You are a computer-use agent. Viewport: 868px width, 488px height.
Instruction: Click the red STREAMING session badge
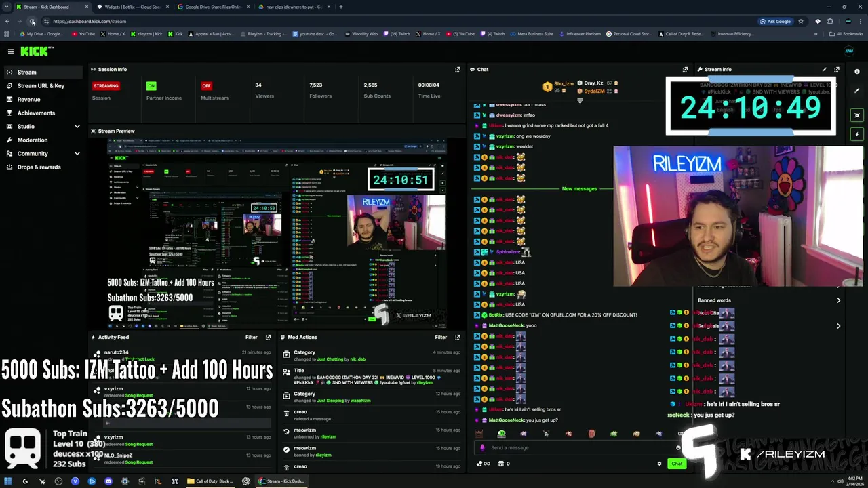pyautogui.click(x=106, y=85)
